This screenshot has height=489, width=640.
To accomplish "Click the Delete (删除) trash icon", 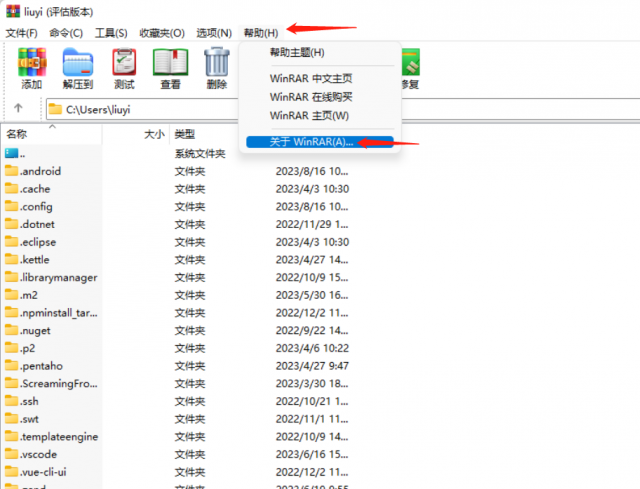I will [217, 62].
